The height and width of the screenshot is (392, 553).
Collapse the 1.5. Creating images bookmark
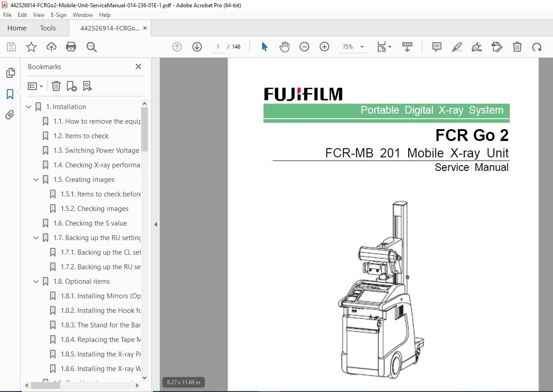point(36,180)
